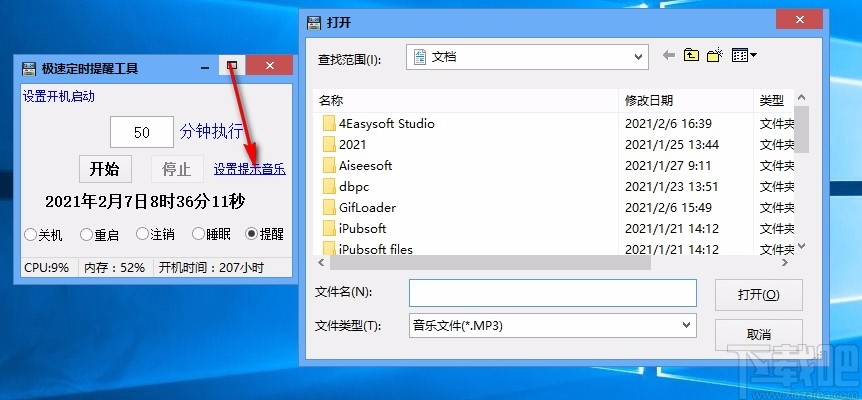This screenshot has height=400, width=862.
Task: Expand the 文件类型 dropdown
Action: click(686, 325)
